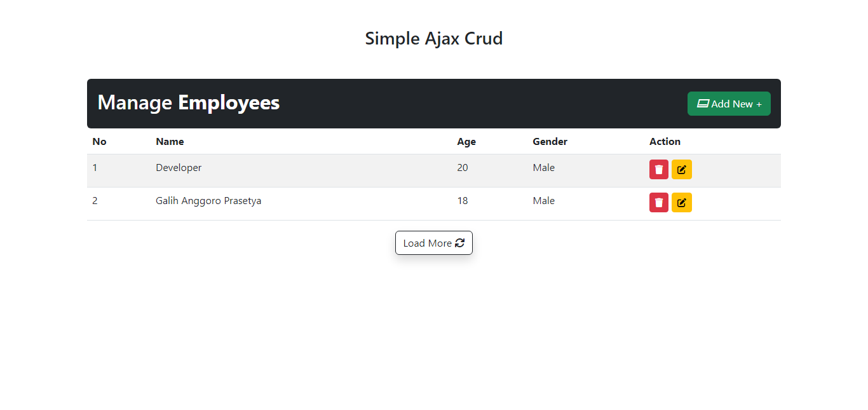868x410 pixels.
Task: Click the Action column header
Action: pos(665,142)
